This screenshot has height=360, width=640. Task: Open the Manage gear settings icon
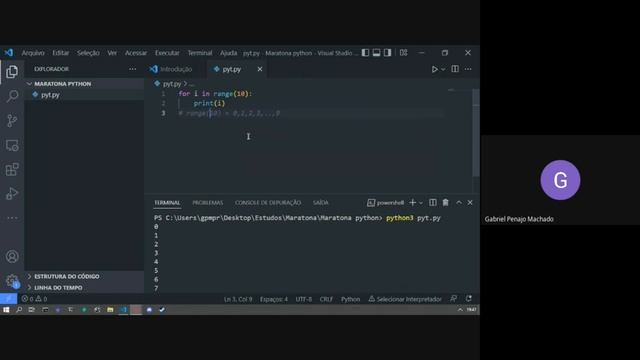pyautogui.click(x=12, y=280)
